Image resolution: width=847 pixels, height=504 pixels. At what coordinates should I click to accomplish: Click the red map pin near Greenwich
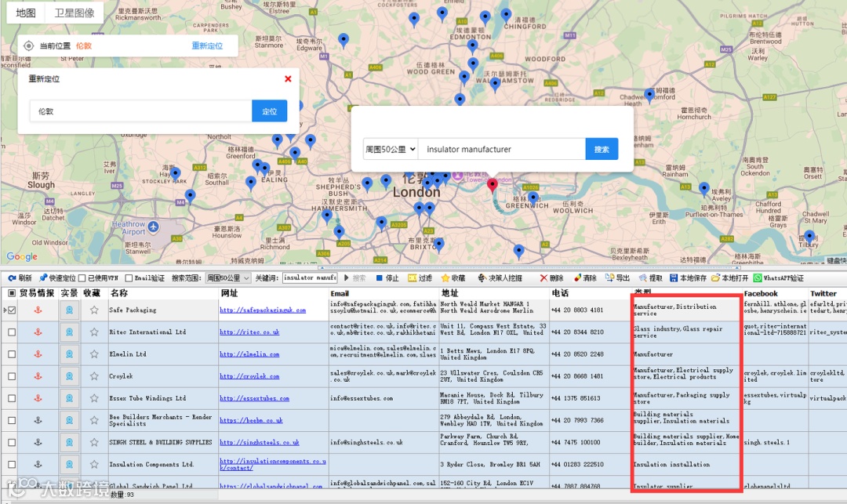point(492,186)
